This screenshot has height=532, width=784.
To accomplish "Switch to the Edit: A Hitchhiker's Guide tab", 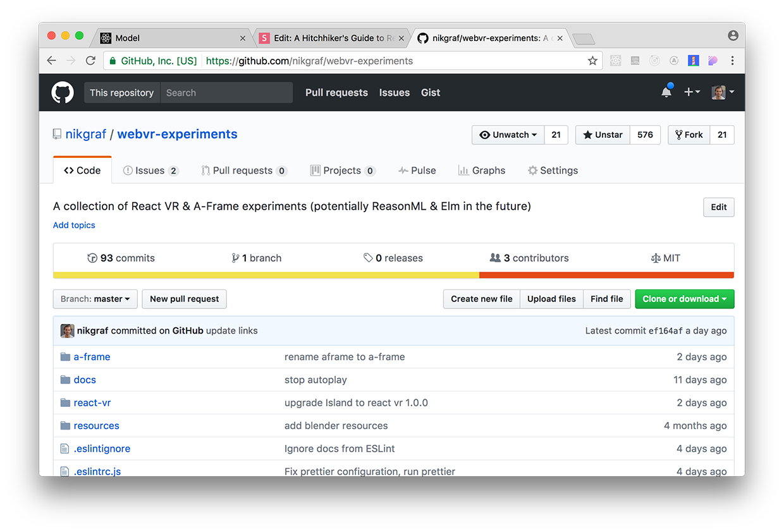I will (330, 38).
